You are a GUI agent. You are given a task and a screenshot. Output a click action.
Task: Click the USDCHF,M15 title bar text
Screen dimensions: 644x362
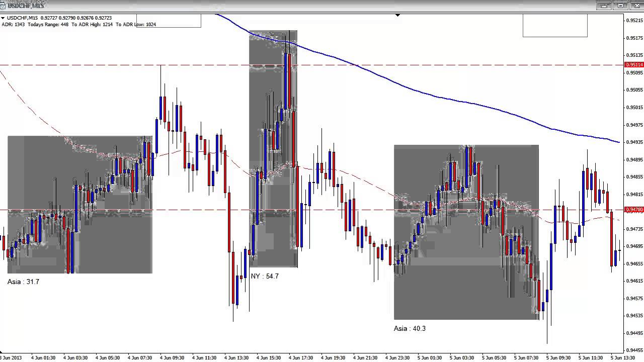(25, 6)
